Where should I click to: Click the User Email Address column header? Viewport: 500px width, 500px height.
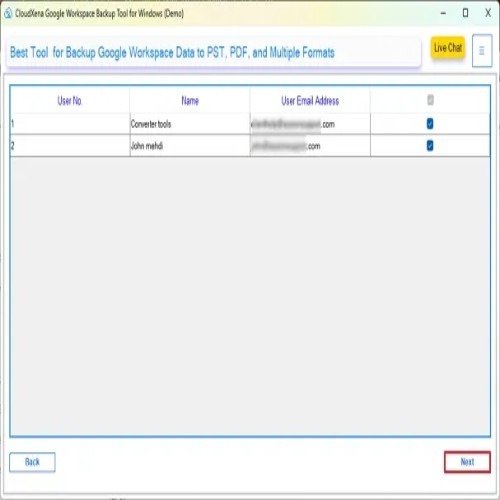click(310, 100)
